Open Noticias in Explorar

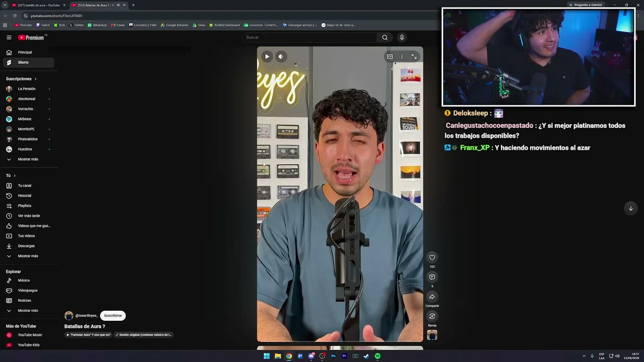[28, 301]
